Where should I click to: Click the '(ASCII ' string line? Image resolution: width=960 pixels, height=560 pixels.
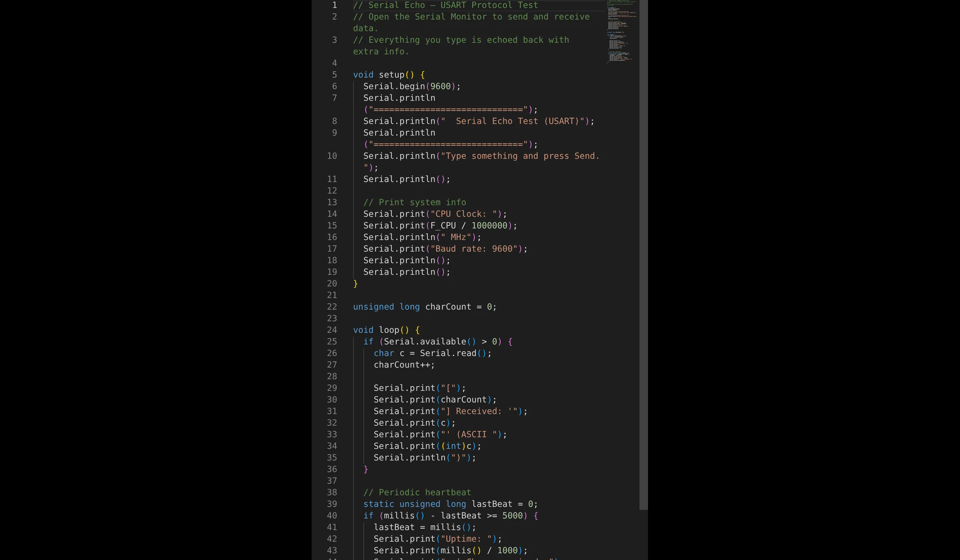tap(440, 434)
